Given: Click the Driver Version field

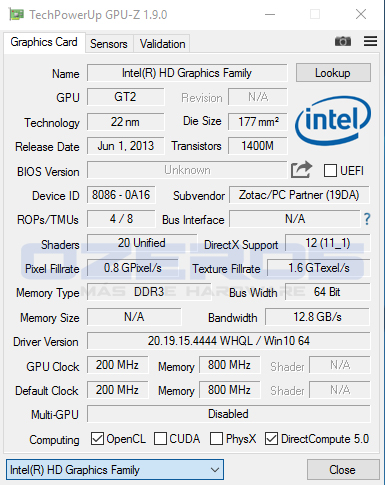Looking at the screenshot, I should [229, 341].
